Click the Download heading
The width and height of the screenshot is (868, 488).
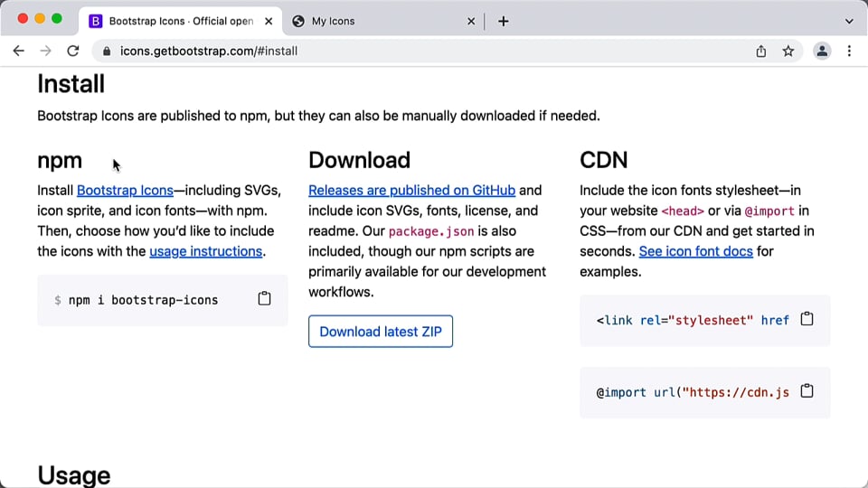pos(359,161)
